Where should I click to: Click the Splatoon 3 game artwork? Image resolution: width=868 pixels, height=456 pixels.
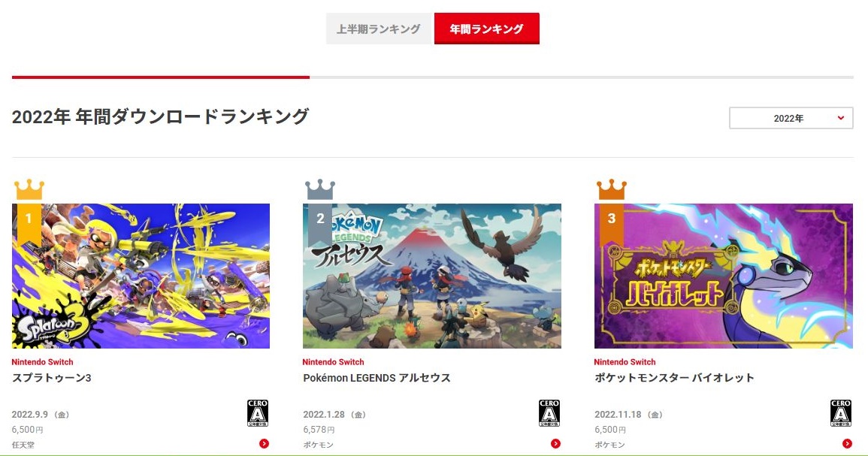(141, 276)
